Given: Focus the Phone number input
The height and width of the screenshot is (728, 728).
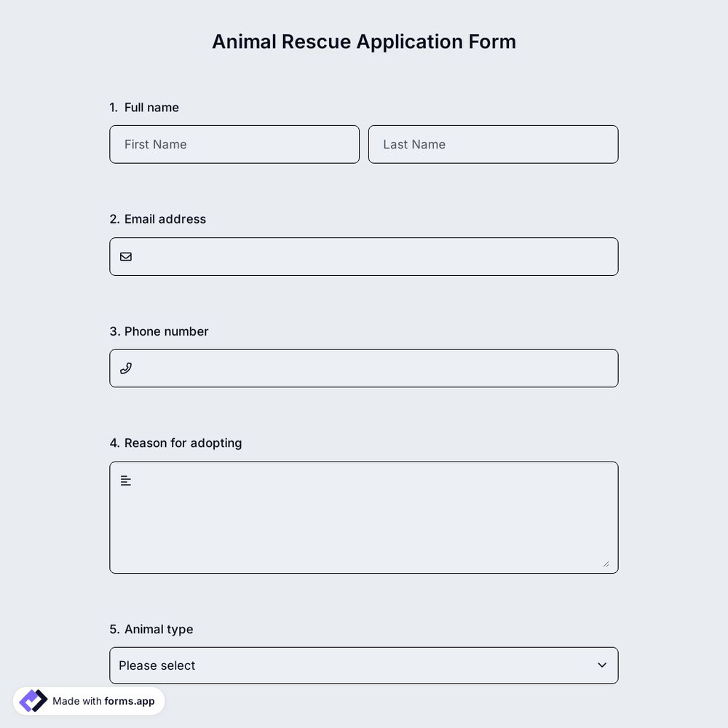Looking at the screenshot, I should click(364, 368).
